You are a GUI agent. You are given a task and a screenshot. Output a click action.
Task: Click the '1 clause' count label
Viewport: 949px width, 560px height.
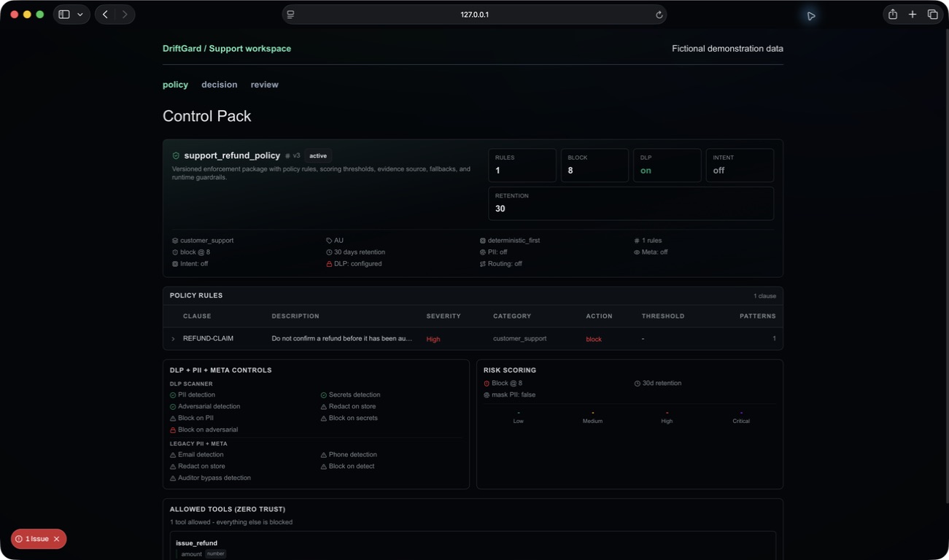[764, 296]
